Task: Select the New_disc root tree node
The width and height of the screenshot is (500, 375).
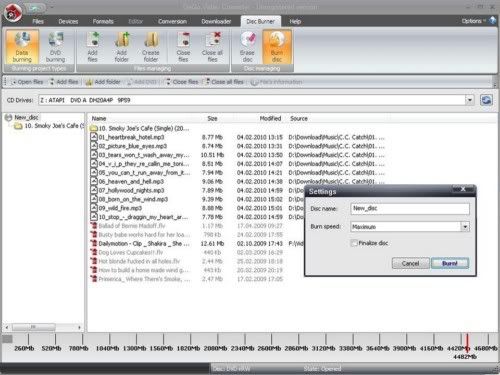Action: pos(26,117)
